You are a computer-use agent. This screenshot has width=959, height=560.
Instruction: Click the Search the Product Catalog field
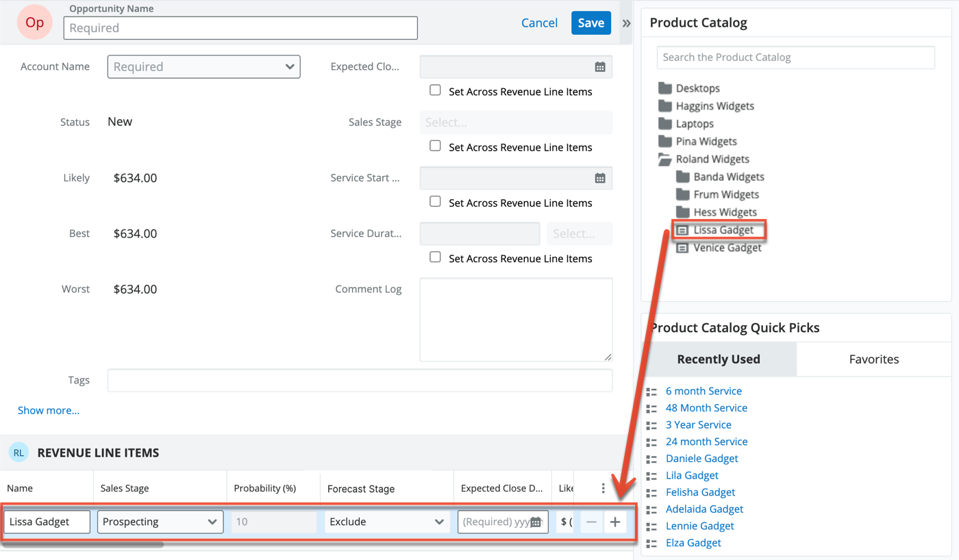[795, 57]
